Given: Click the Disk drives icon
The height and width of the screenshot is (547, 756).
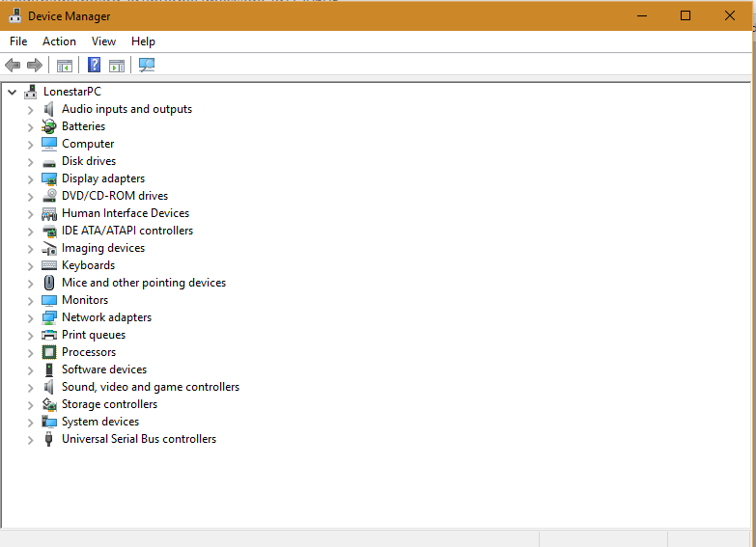Looking at the screenshot, I should 48,162.
